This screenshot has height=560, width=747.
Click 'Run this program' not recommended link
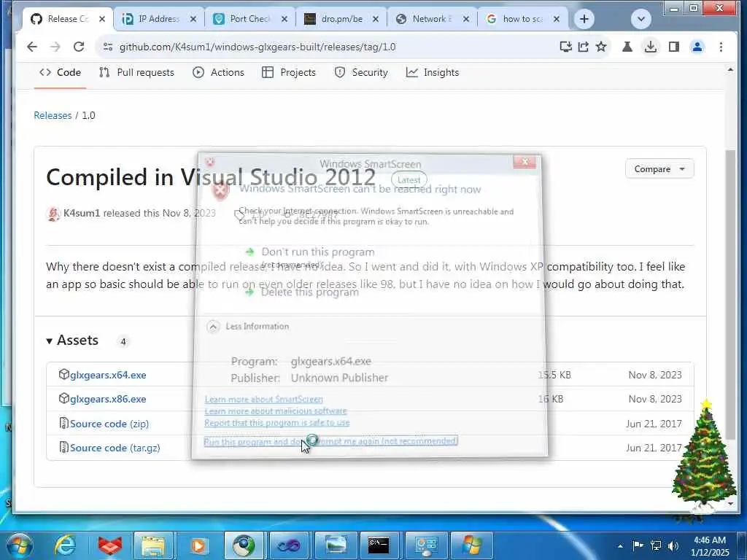click(330, 441)
